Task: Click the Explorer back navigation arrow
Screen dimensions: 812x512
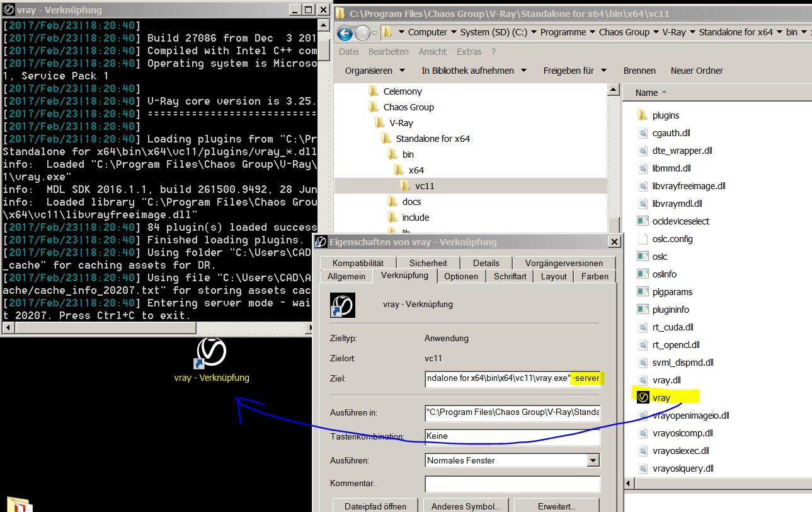Action: (345, 33)
